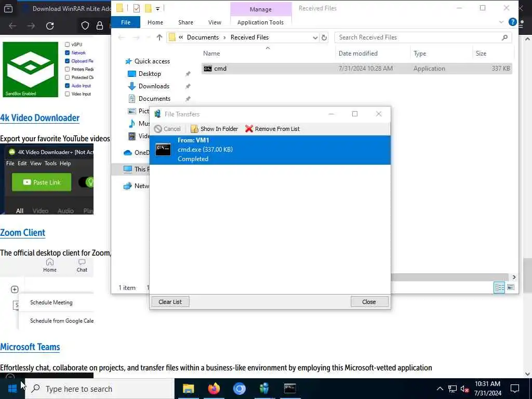Toggle the Printer Redirection checkbox
The image size is (532, 399).
pos(67,69)
